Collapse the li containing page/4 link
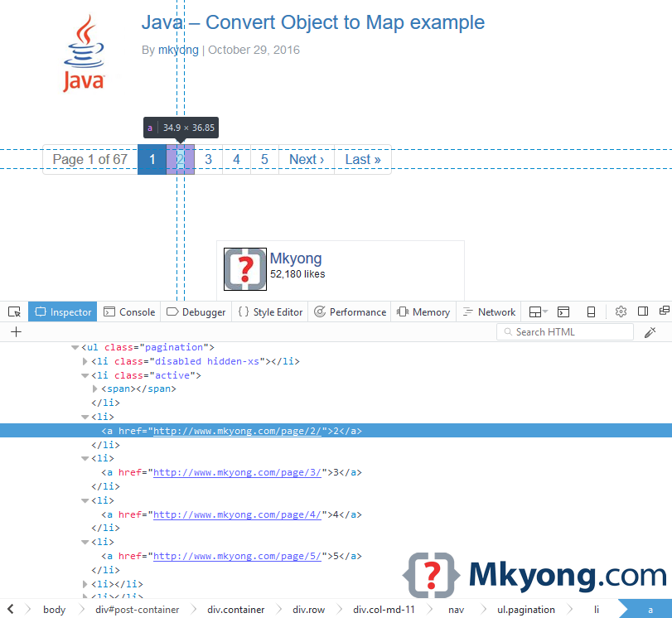672x618 pixels. coord(85,500)
